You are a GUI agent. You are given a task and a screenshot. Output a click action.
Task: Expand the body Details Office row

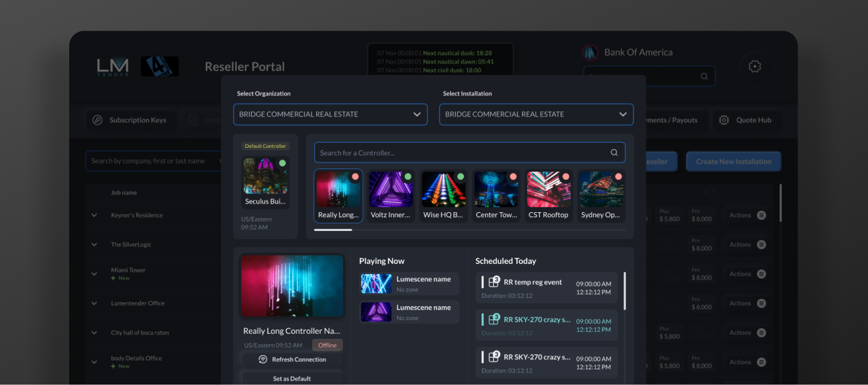[x=95, y=362]
